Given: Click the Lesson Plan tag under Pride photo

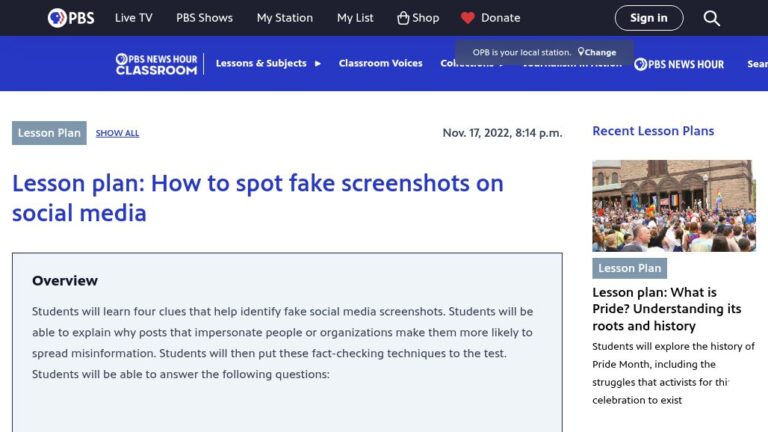Looking at the screenshot, I should (x=629, y=268).
